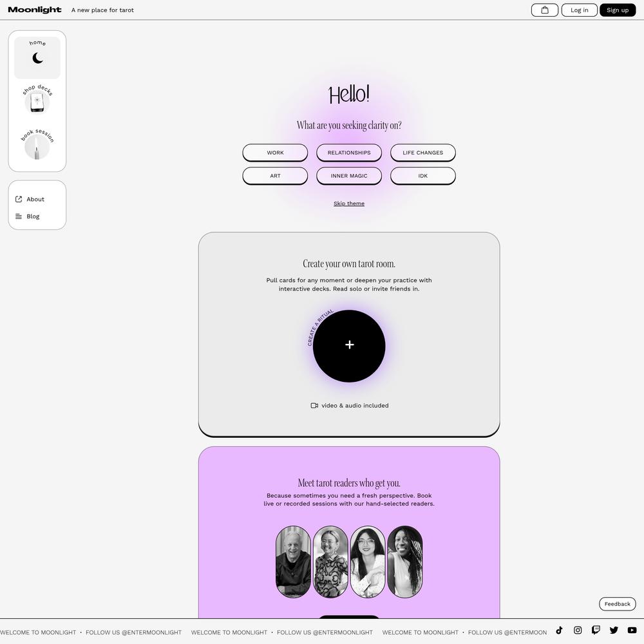Viewport: 644px width, 644px height.
Task: Open Moonlight's TikTok page
Action: (x=559, y=630)
